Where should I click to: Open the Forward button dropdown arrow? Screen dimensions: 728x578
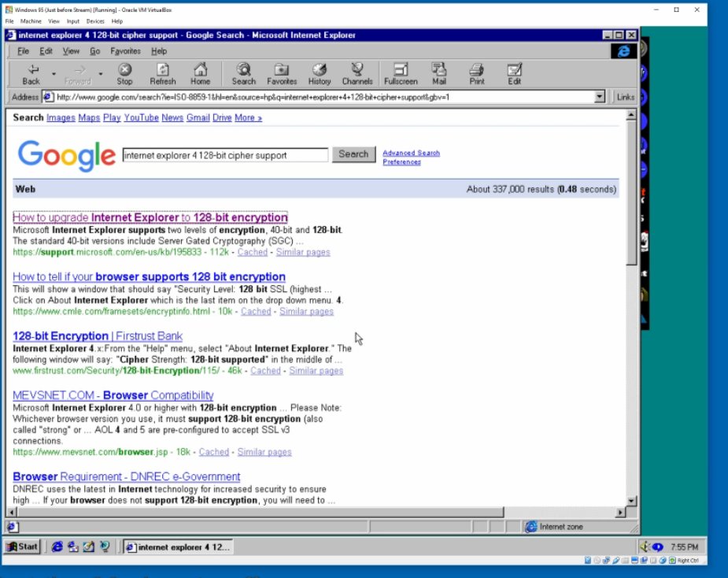(100, 74)
